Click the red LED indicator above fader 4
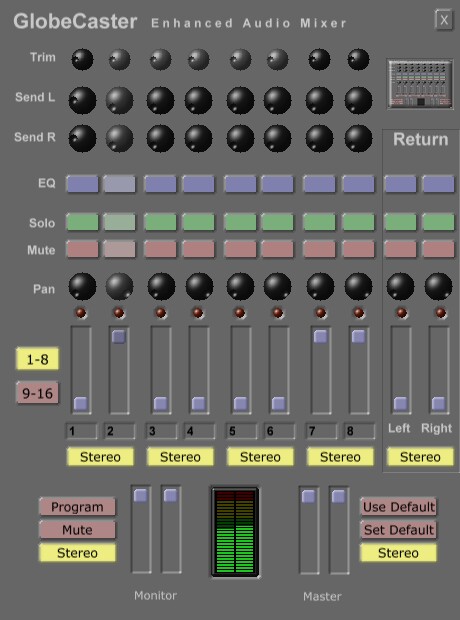 click(198, 313)
